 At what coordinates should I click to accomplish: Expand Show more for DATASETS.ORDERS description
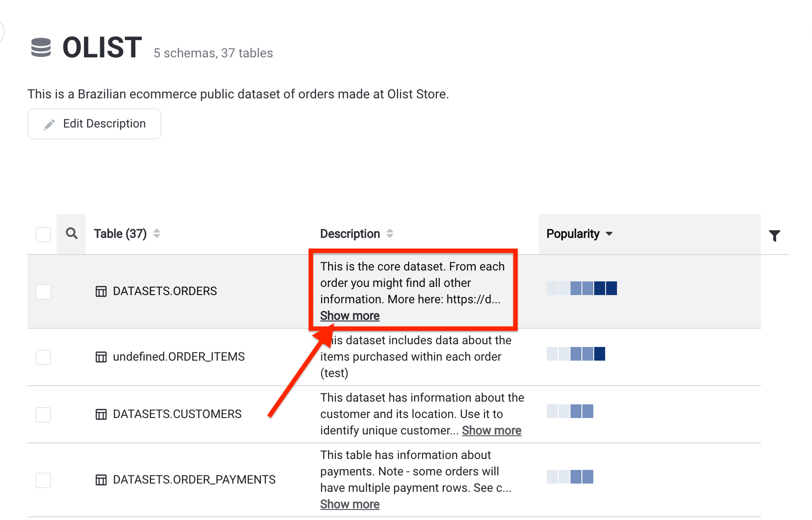point(349,316)
